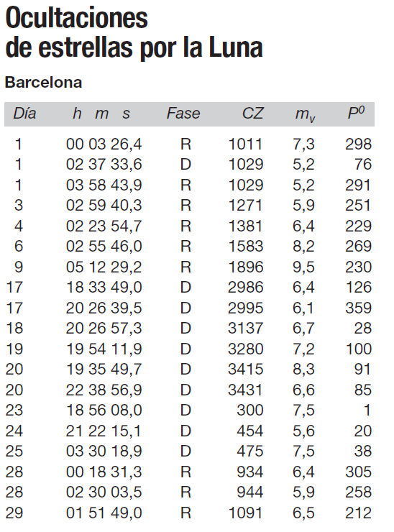Click position angle 359
This screenshot has height=532, width=394.
(x=358, y=308)
